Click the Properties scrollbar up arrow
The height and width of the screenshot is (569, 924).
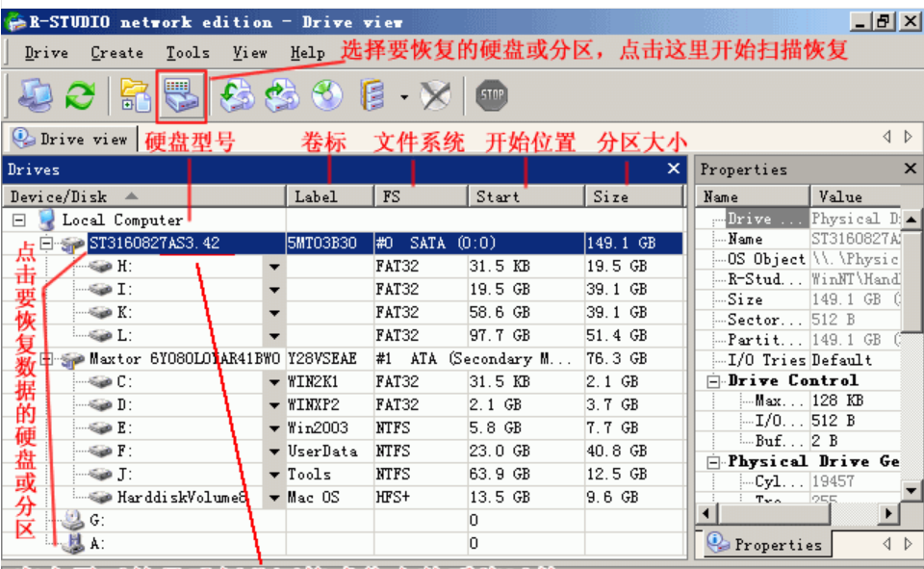pyautogui.click(x=911, y=220)
